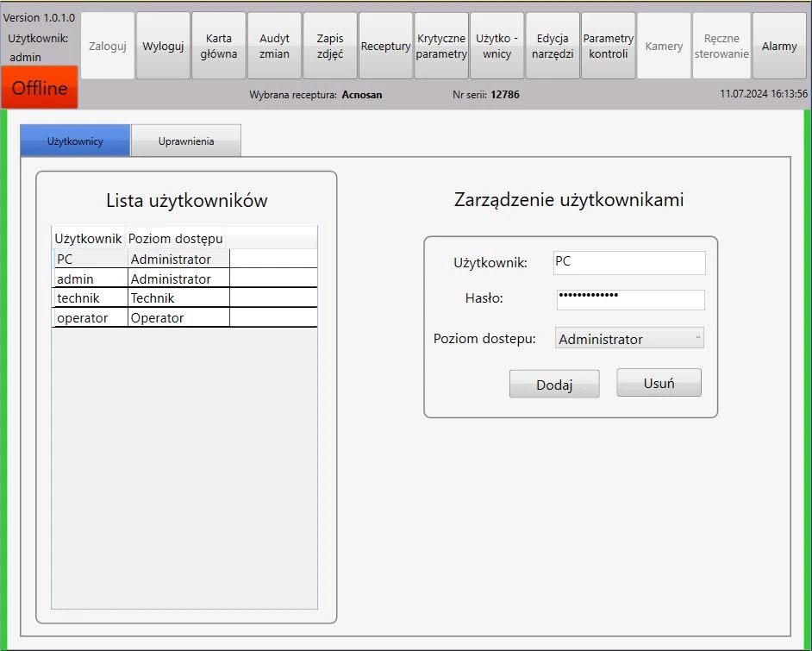Open Krytyczne parametry

(441, 47)
